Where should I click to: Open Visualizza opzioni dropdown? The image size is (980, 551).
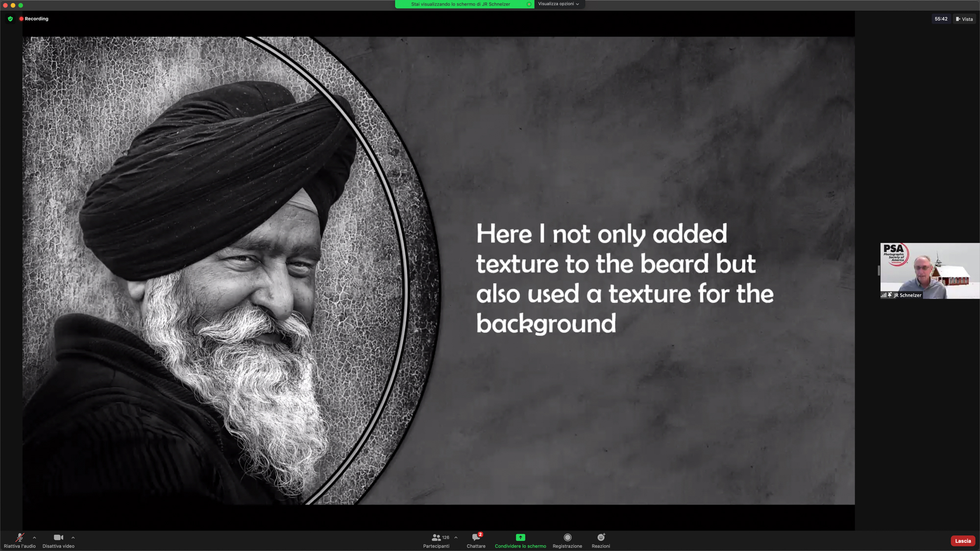559,4
